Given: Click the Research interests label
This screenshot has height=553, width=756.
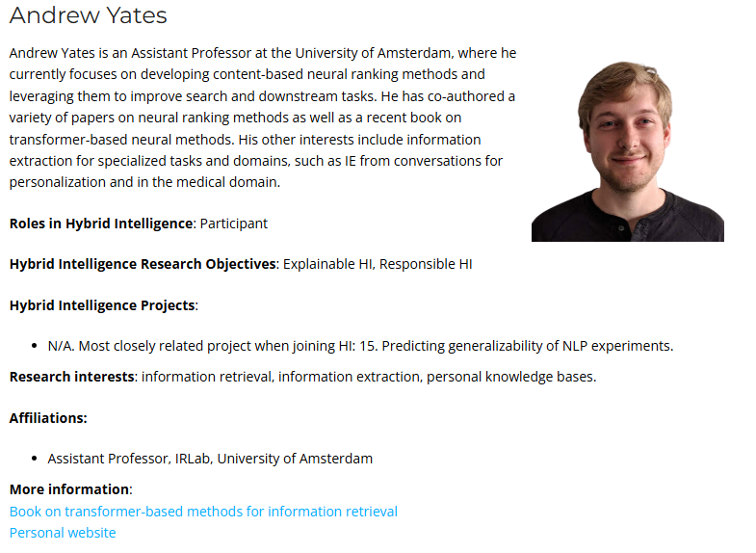Looking at the screenshot, I should pos(72,377).
